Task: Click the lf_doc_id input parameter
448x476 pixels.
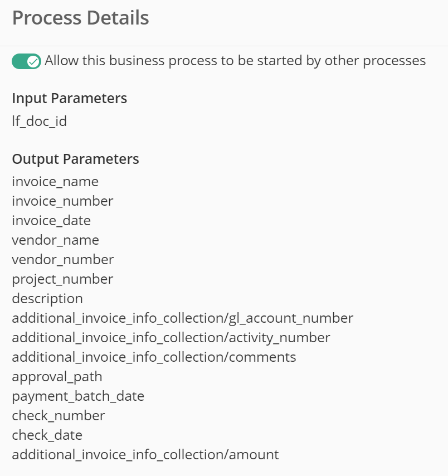Action: pos(40,121)
